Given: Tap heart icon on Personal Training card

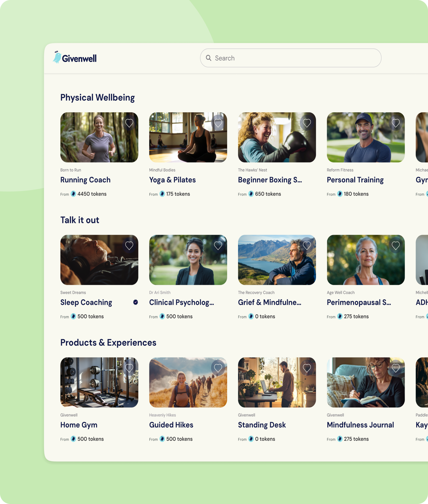Looking at the screenshot, I should pos(395,123).
